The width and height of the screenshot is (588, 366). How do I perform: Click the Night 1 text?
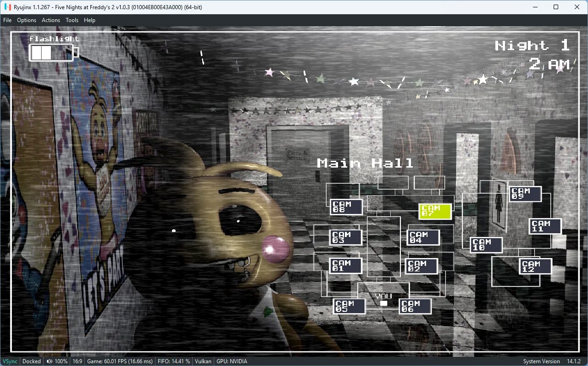[x=532, y=45]
